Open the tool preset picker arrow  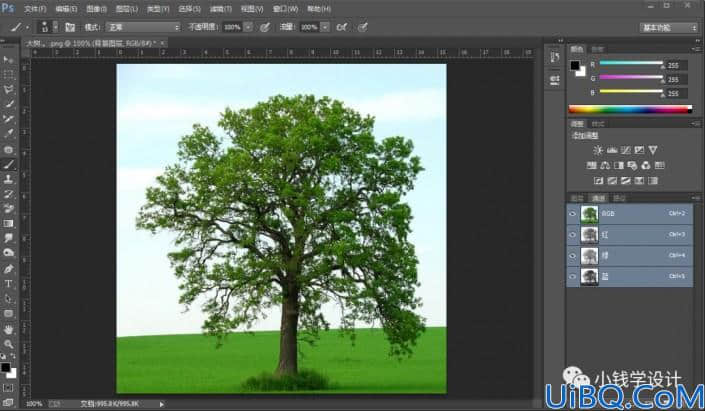coord(27,27)
